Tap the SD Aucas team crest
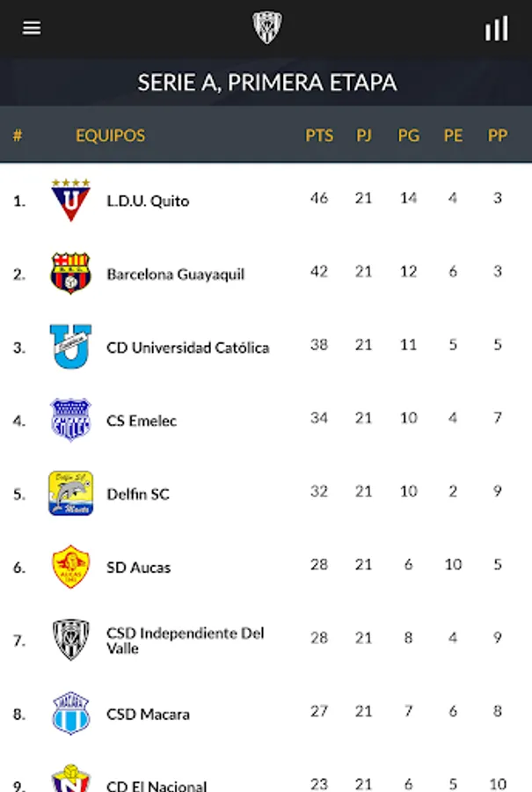This screenshot has height=792, width=532. click(70, 567)
